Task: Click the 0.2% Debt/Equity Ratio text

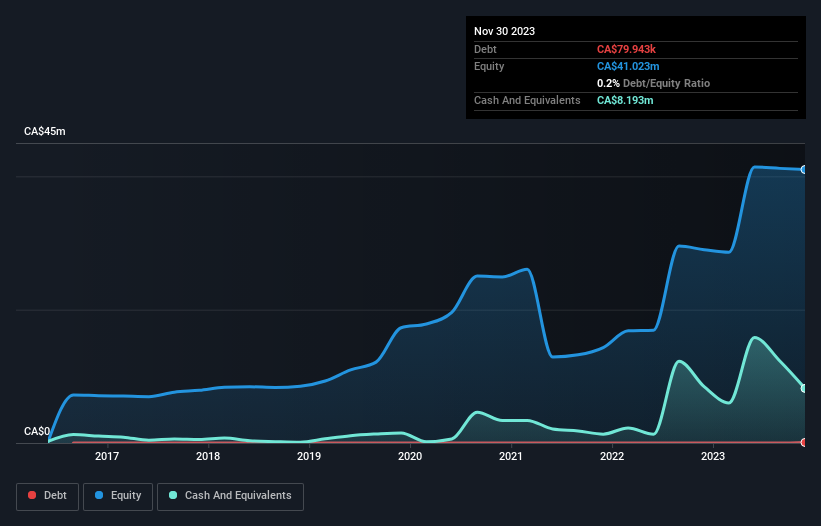Action: pos(653,83)
